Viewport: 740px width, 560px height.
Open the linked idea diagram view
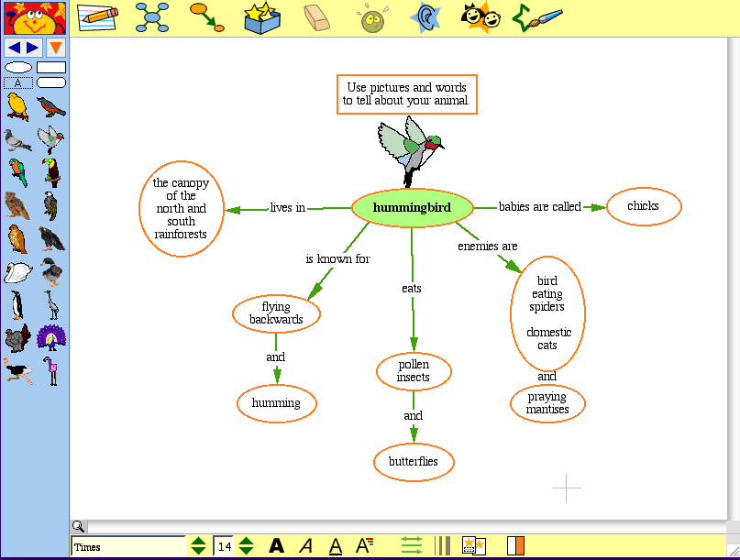(151, 16)
